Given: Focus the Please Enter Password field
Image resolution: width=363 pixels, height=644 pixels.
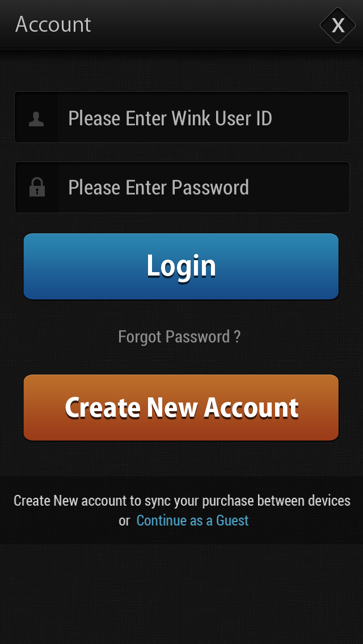Looking at the screenshot, I should click(x=182, y=187).
